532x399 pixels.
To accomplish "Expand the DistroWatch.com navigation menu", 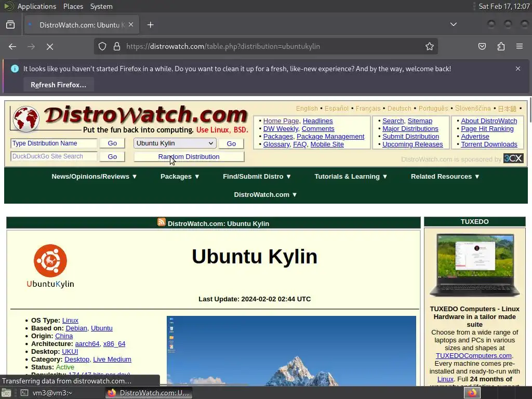I will point(265,195).
